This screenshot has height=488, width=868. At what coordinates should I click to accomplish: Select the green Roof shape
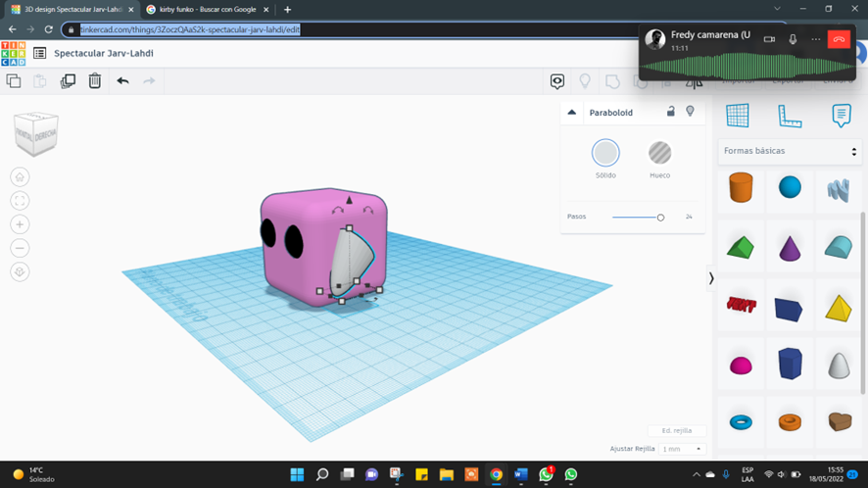[741, 247]
